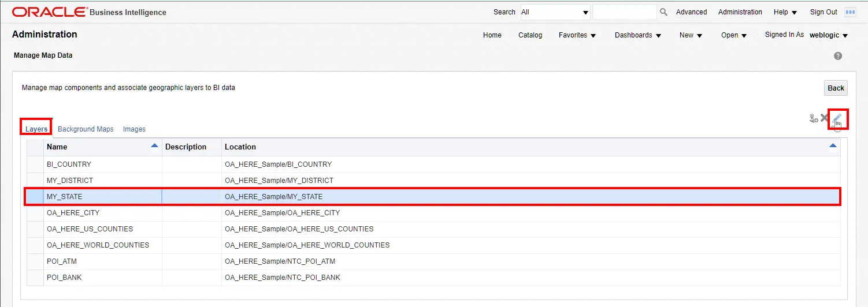The image size is (868, 307).
Task: Sort Location column using blue arrow
Action: coord(833,146)
